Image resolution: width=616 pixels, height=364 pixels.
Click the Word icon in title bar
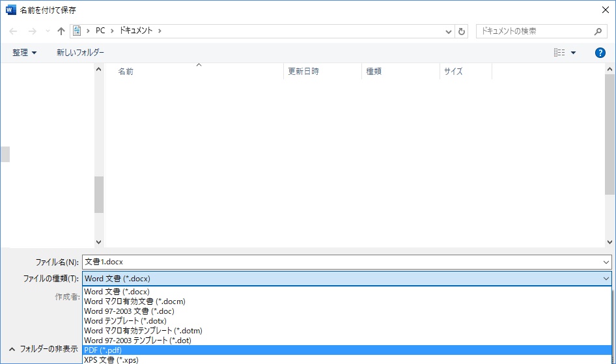pos(10,10)
